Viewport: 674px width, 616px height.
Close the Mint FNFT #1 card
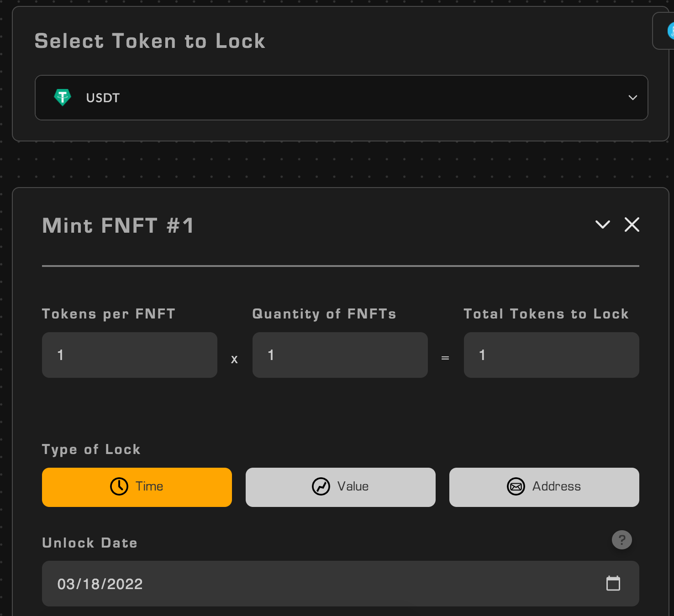pos(632,224)
